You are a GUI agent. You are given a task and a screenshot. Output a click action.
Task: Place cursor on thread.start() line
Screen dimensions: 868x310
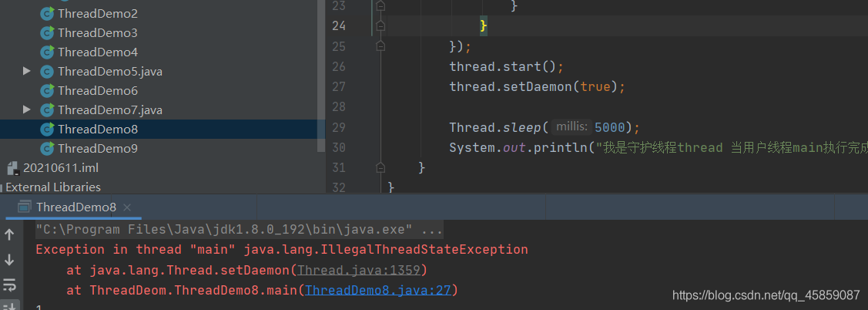tap(507, 66)
